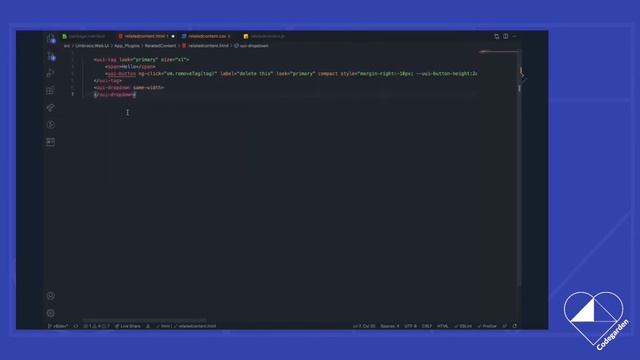Select Umbraco.Web.UI in the breadcrumb
The image size is (640, 360).
[x=92, y=46]
